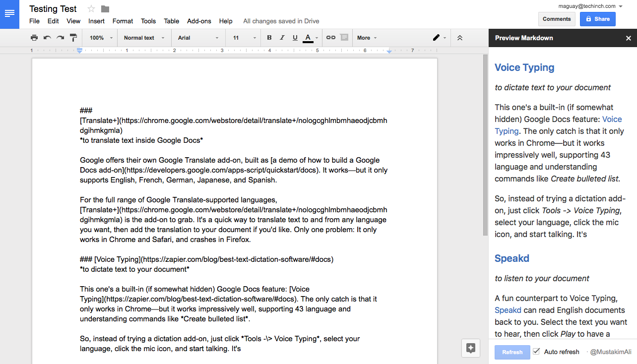Open the account dropdown for maguay@techinch.com

[590, 6]
